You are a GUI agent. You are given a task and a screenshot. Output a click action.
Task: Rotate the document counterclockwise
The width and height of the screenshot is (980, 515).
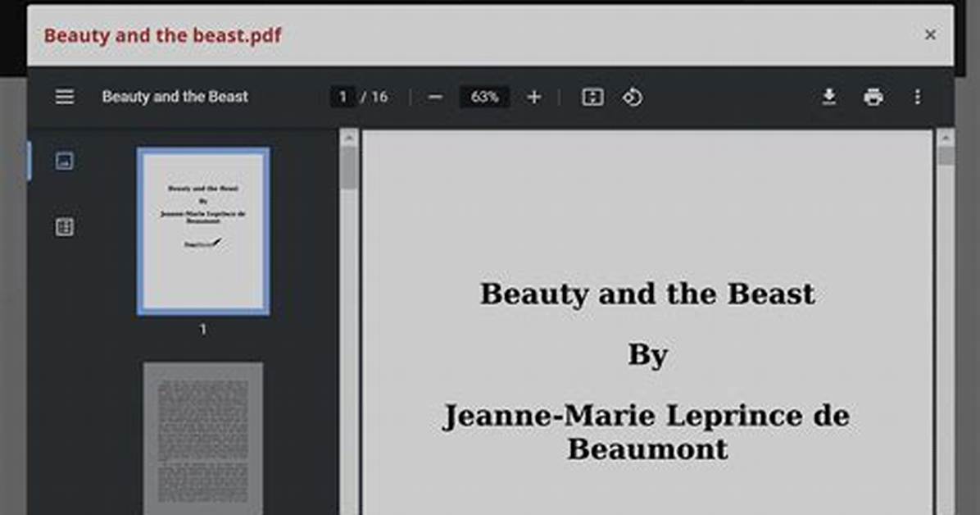(x=632, y=97)
